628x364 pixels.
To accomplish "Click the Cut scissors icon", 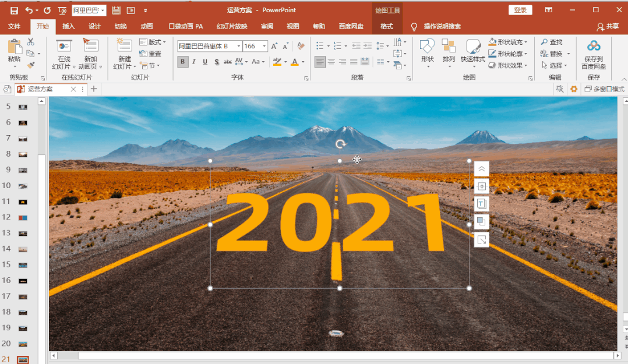I will pos(30,42).
